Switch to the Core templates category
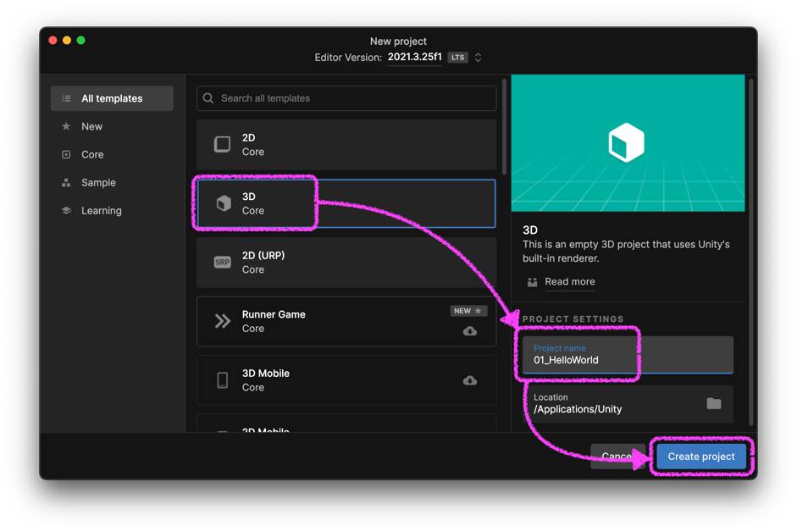Image resolution: width=797 pixels, height=532 pixels. pos(92,154)
